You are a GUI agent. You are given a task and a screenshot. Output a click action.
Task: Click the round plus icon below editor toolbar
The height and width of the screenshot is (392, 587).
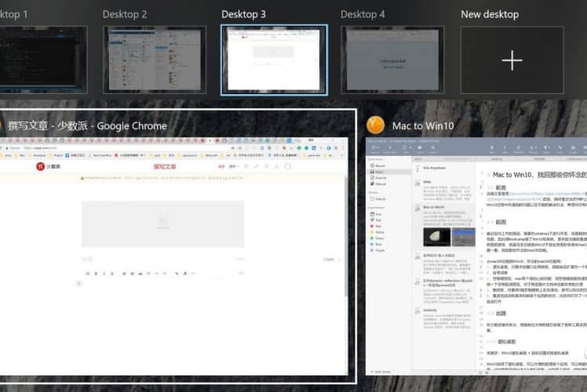79,284
